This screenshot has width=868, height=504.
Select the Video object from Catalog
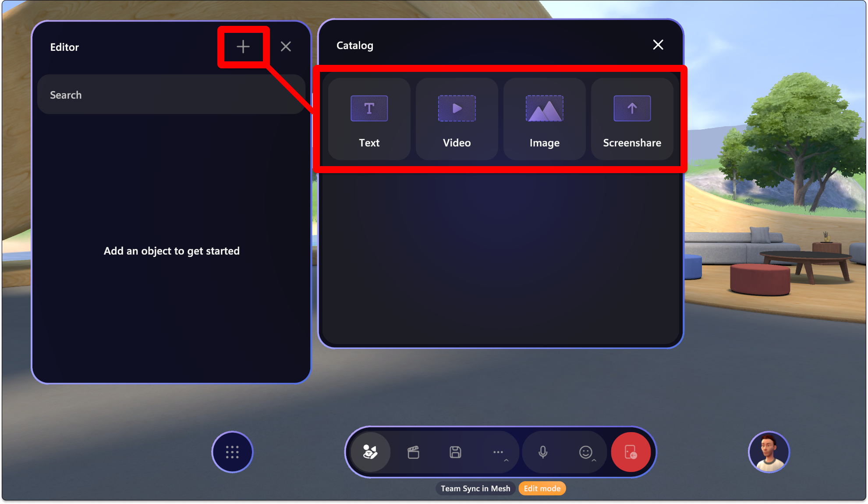tap(457, 119)
